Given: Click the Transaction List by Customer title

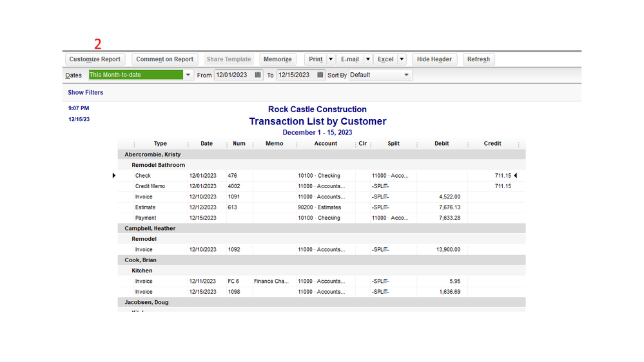Looking at the screenshot, I should point(317,122).
